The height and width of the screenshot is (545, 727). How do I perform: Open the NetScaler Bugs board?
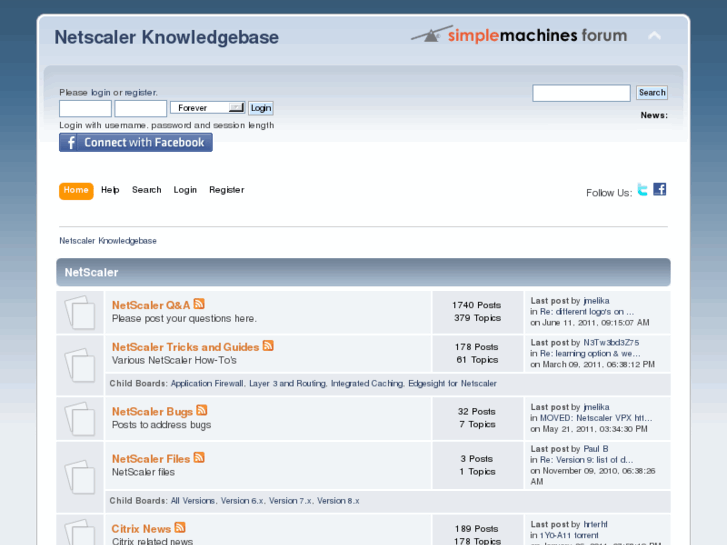tap(152, 411)
